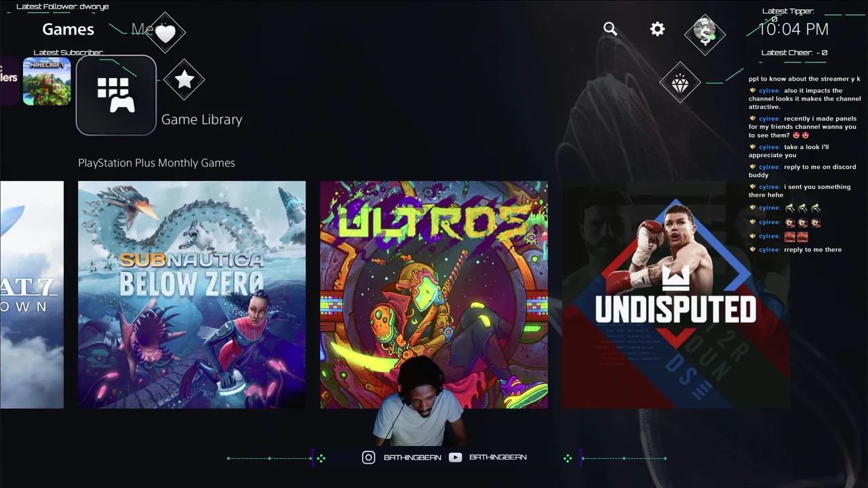Click the Latest Cheer label
This screenshot has width=868, height=488.
794,52
